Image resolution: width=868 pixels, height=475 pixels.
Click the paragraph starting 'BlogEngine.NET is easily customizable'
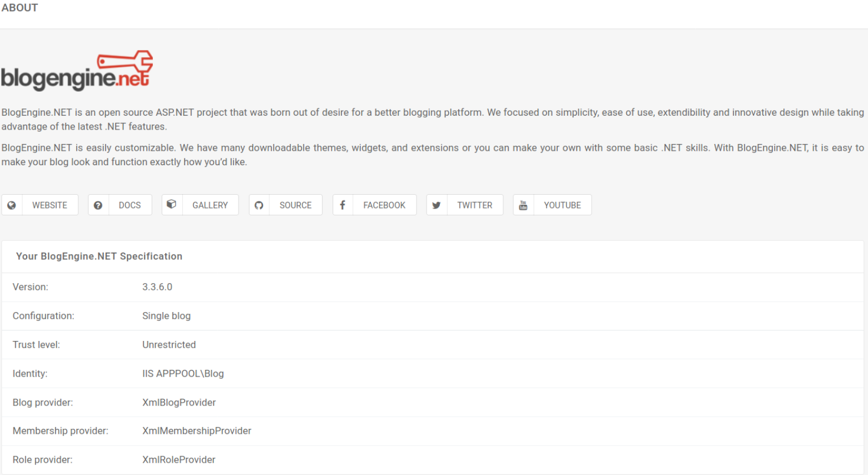(x=433, y=155)
